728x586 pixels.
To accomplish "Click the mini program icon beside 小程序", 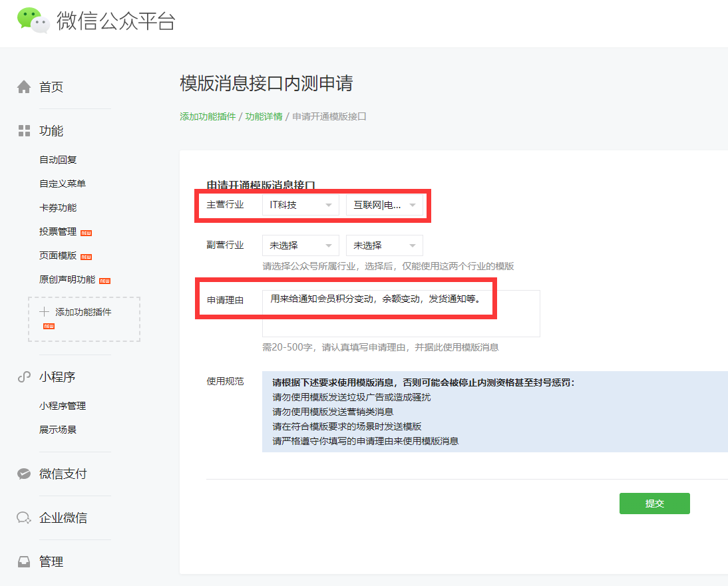I will [x=24, y=377].
